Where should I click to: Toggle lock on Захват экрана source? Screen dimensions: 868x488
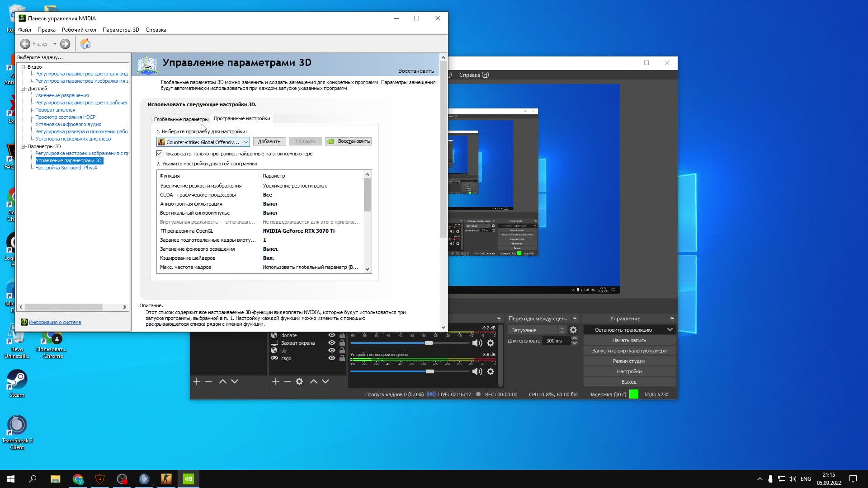[x=342, y=343]
